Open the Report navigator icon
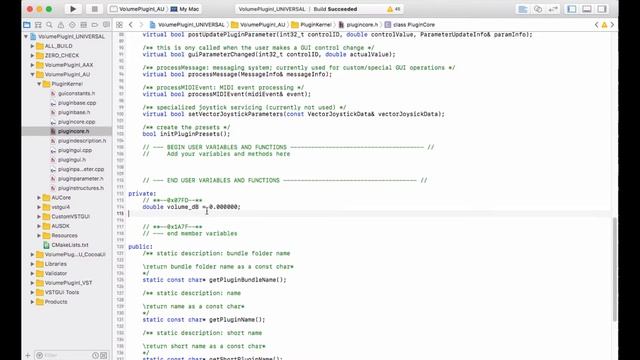Image resolution: width=640 pixels, height=360 pixels. (106, 25)
